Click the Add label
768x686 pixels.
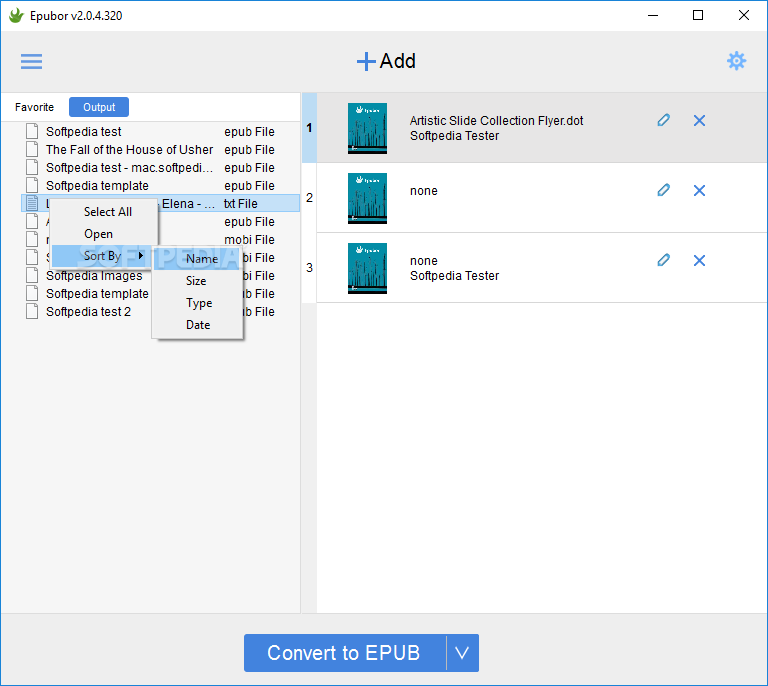click(x=398, y=61)
